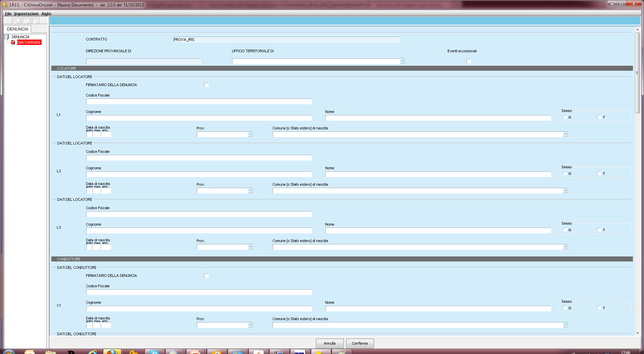Image resolution: width=644 pixels, height=354 pixels.
Task: Open the File menu
Action: pyautogui.click(x=8, y=14)
